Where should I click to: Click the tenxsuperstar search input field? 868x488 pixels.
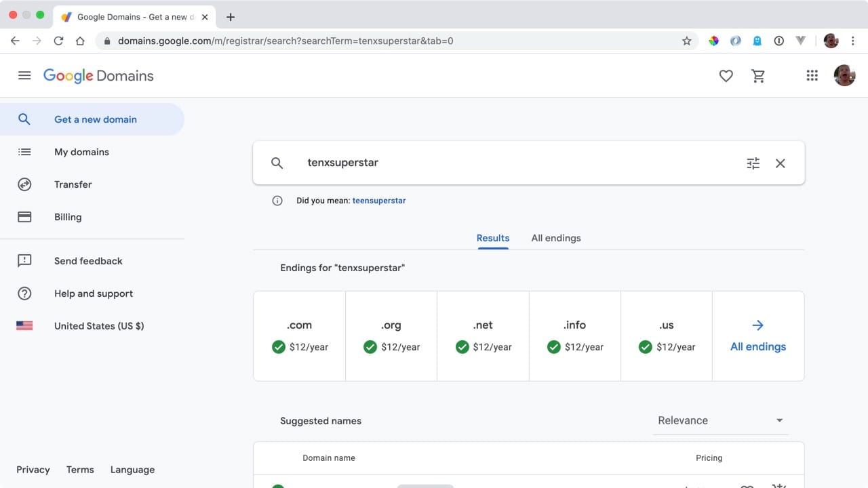pyautogui.click(x=515, y=163)
